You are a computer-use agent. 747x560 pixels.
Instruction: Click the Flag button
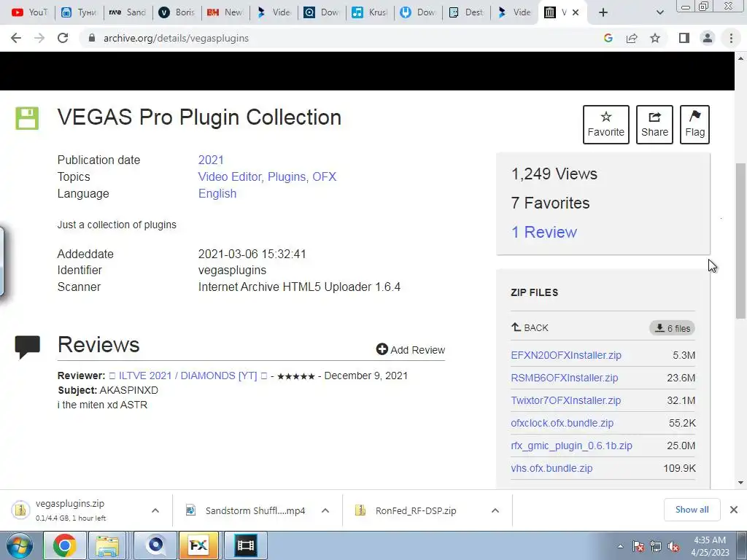(694, 124)
